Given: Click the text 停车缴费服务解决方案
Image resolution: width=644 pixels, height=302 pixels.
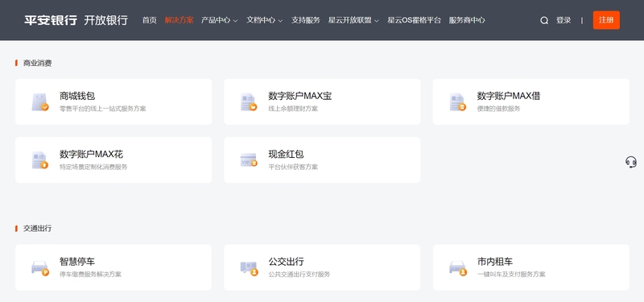Looking at the screenshot, I should pos(90,275).
